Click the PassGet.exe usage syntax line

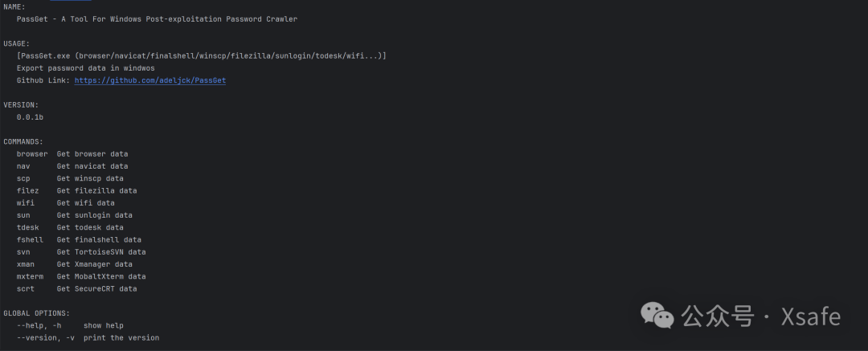click(x=201, y=56)
